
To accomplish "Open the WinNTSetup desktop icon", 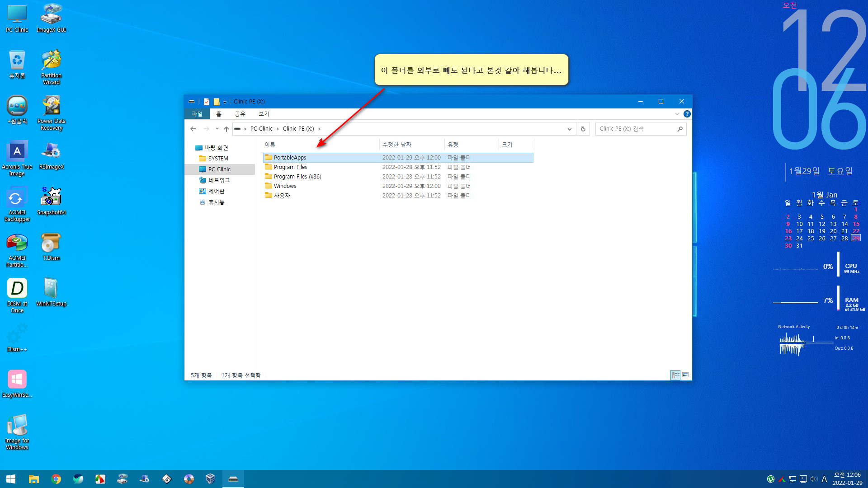I will (x=51, y=292).
